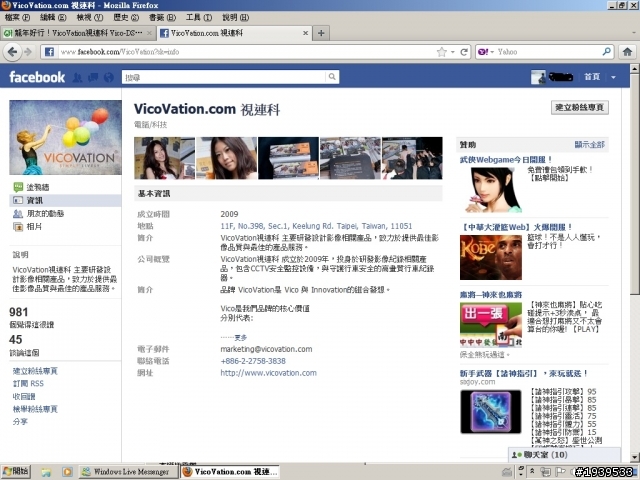Open 編輯 (Edit) menu

[53, 18]
